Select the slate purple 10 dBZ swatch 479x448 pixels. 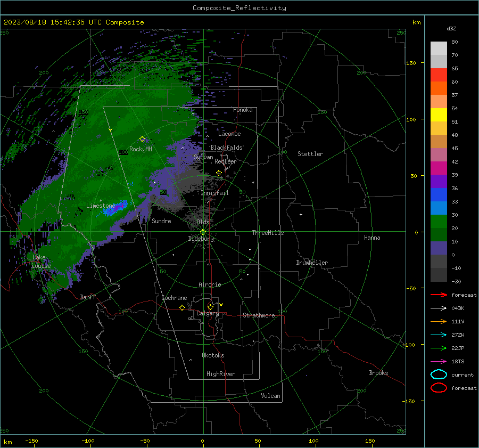[439, 248]
